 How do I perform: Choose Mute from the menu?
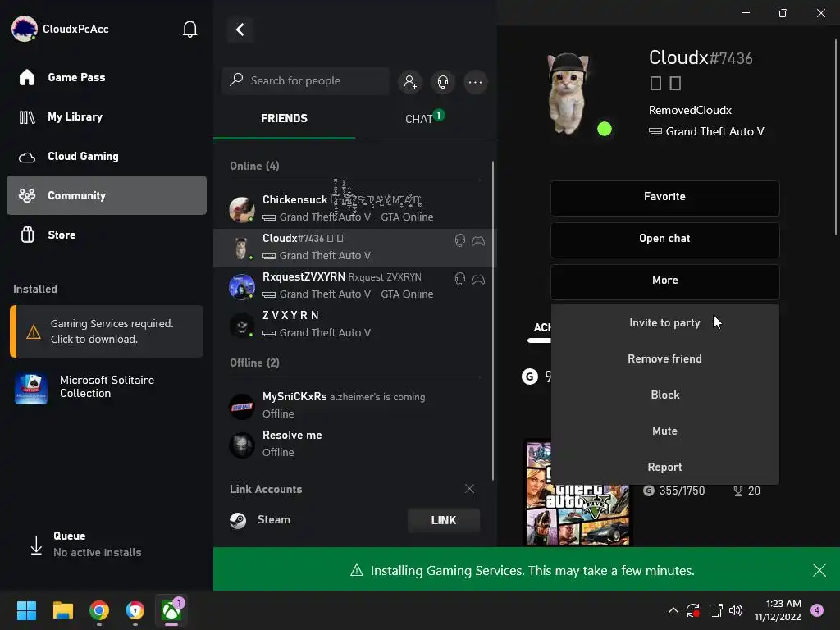pos(664,431)
